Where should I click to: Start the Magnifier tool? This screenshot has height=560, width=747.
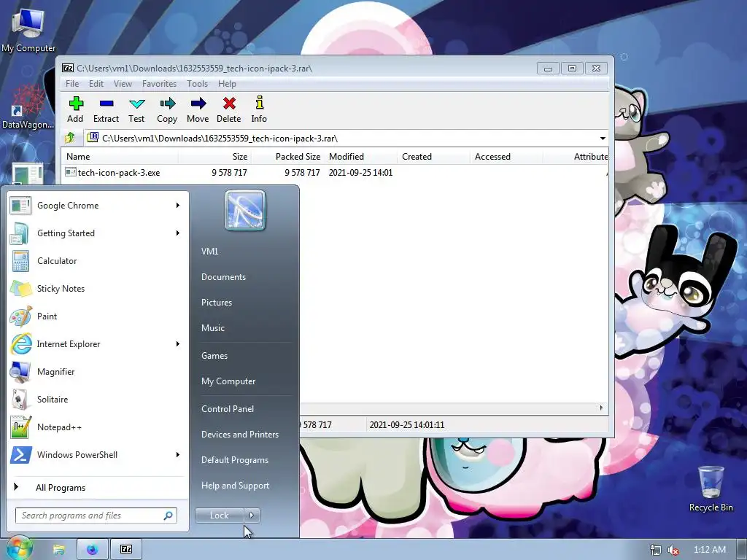coord(98,372)
